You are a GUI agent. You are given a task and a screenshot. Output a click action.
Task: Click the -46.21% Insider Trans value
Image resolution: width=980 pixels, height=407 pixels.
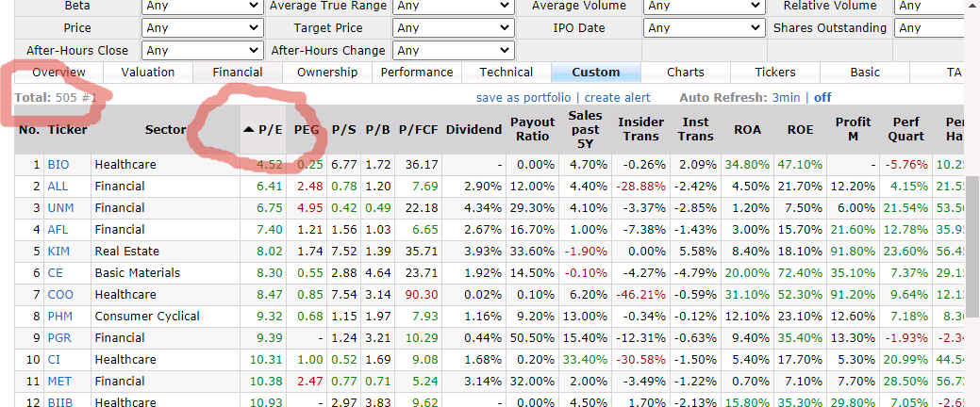point(640,295)
